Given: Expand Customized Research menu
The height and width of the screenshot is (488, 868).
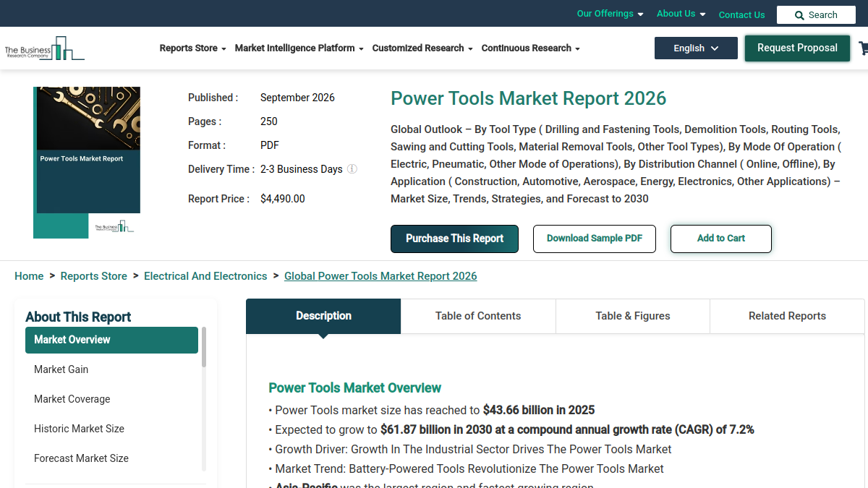Looking at the screenshot, I should pos(422,48).
